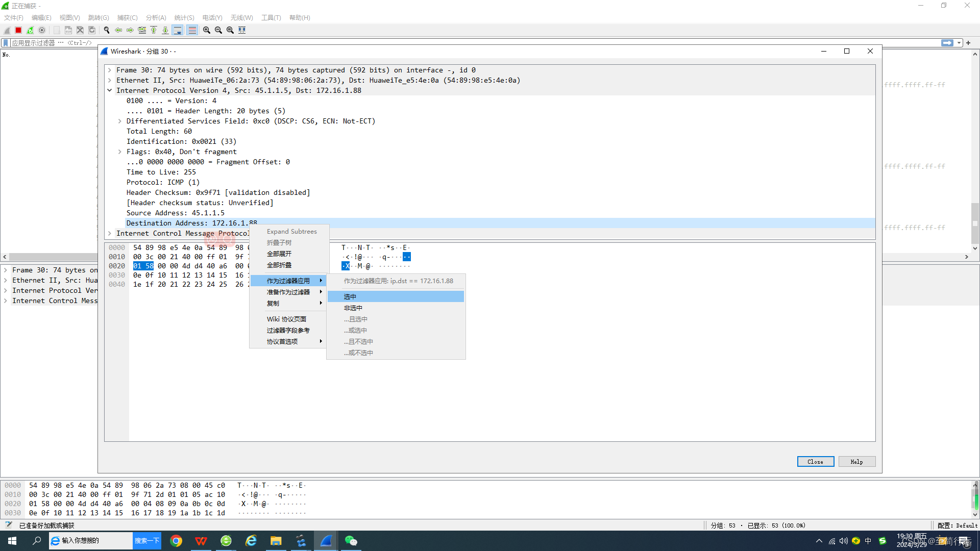Open File Explorer from the taskbar
This screenshot has width=980, height=551.
276,541
